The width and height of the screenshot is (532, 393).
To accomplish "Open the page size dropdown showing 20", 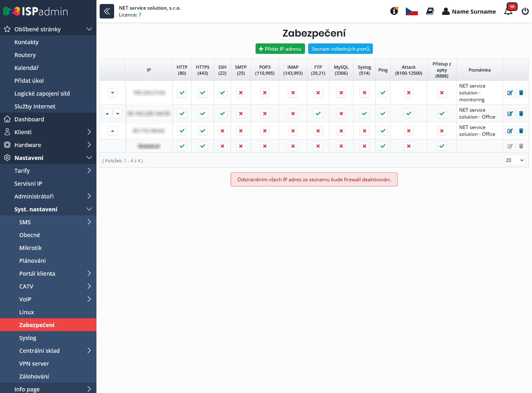I will coord(515,160).
